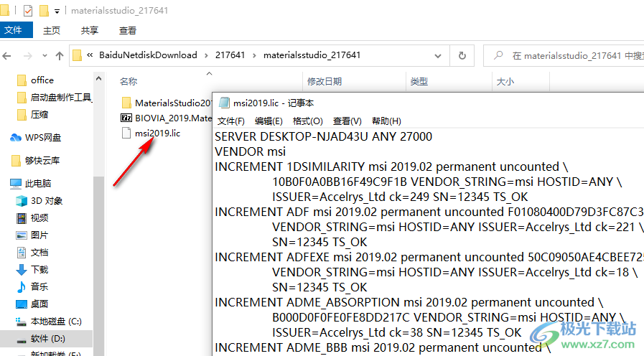The height and width of the screenshot is (356, 644).
Task: Click INCREMENT 1DSIMILARITY line in Notepad
Action: click(x=391, y=167)
